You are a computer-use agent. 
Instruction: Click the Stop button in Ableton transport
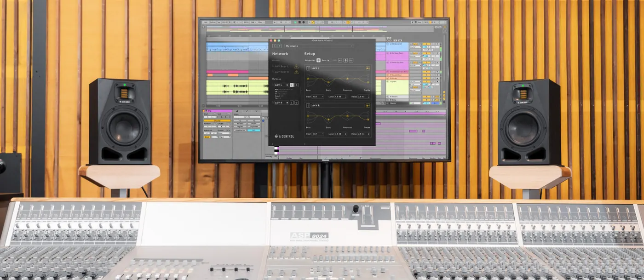299,22
